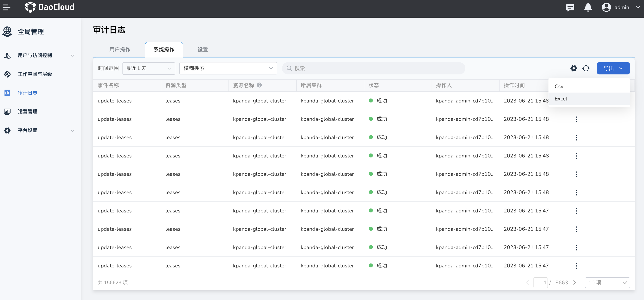644x300 pixels.
Task: Open 运营管理 menu
Action: tap(27, 112)
